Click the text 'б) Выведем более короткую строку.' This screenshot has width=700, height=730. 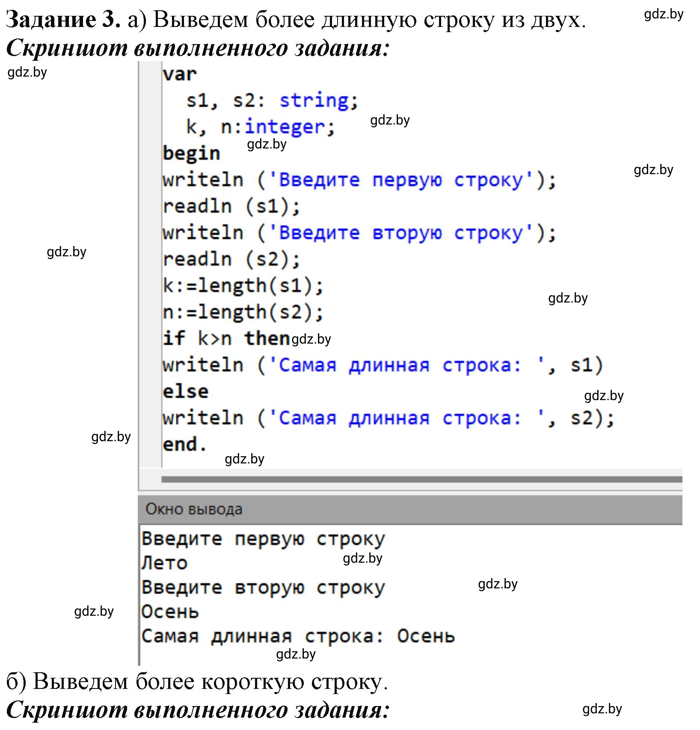pyautogui.click(x=197, y=681)
